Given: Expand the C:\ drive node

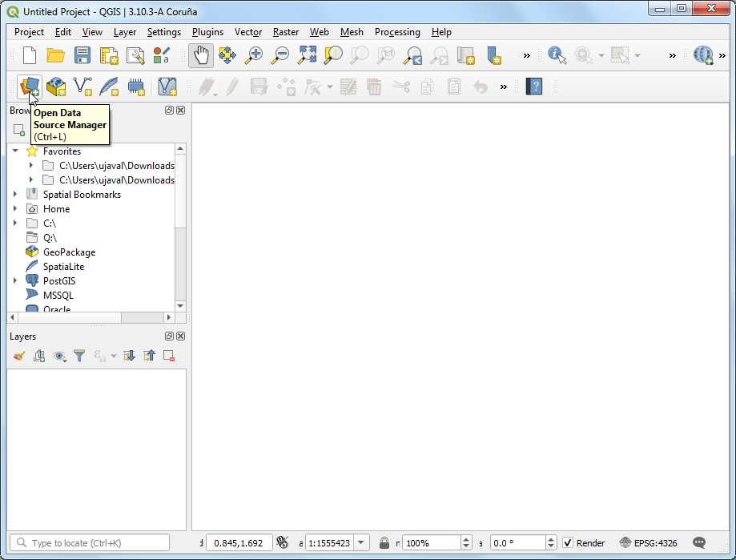Looking at the screenshot, I should point(15,223).
